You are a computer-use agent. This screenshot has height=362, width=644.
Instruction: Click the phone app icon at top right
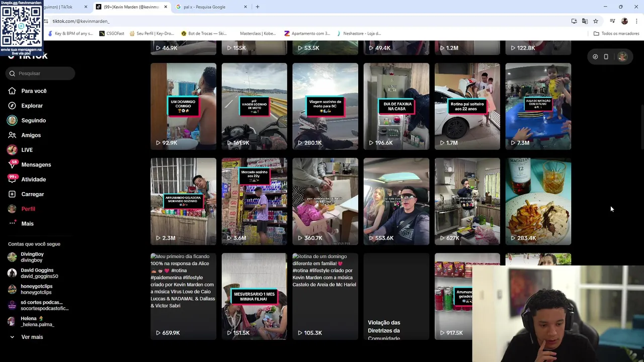(x=606, y=57)
